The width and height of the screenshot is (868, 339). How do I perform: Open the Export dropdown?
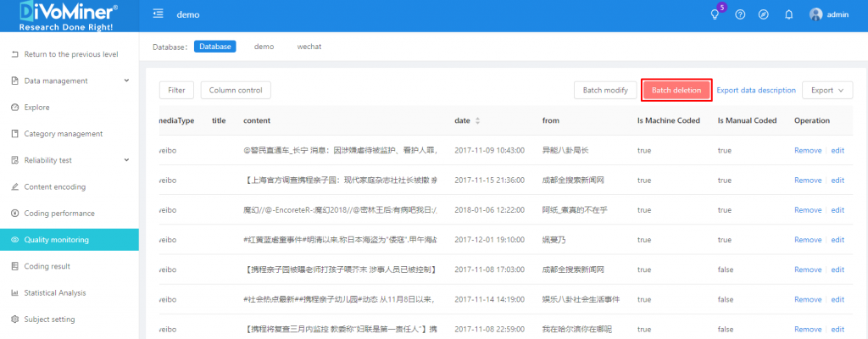[x=827, y=90]
